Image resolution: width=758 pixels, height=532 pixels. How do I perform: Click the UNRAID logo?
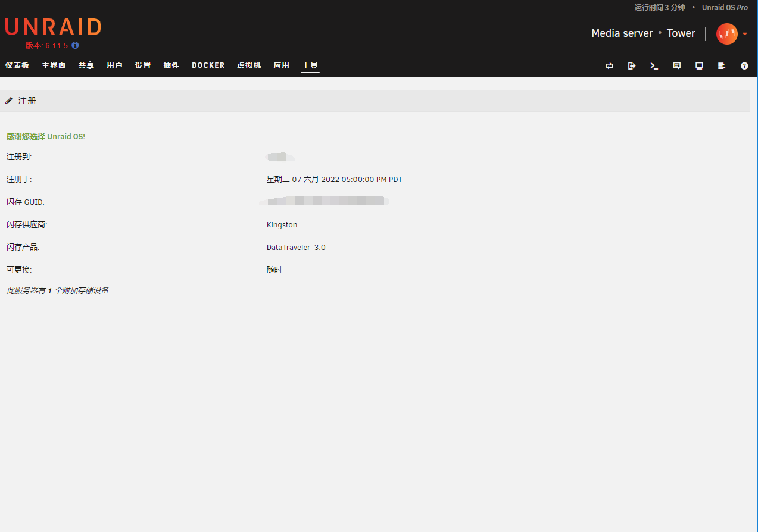(53, 27)
